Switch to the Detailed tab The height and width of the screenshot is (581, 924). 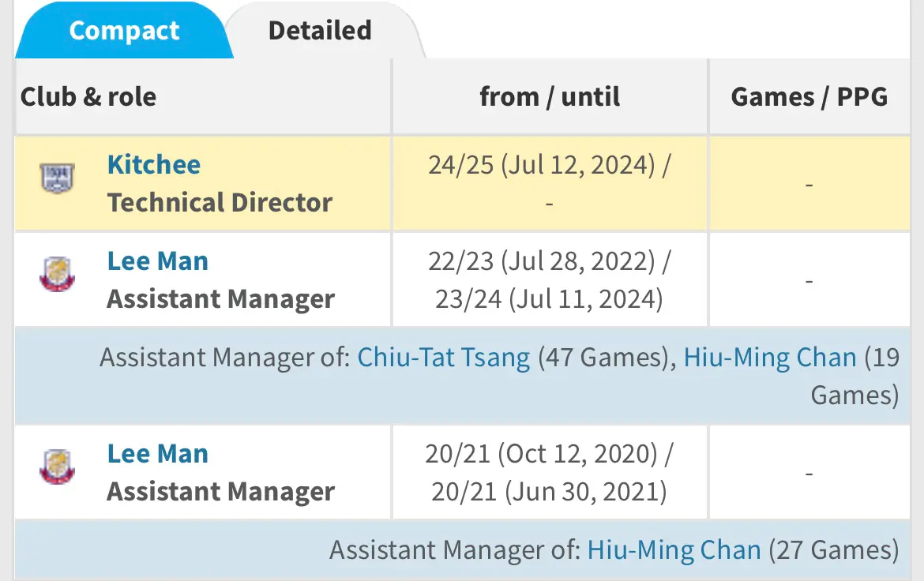[x=320, y=31]
